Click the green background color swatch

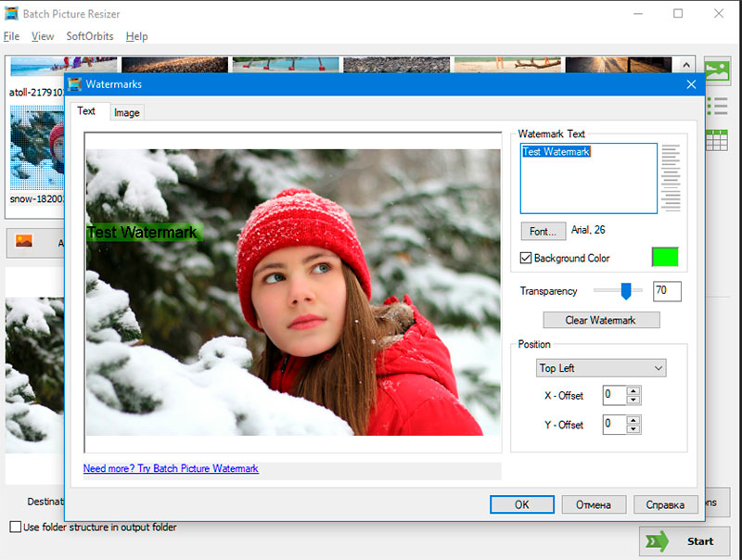[665, 257]
